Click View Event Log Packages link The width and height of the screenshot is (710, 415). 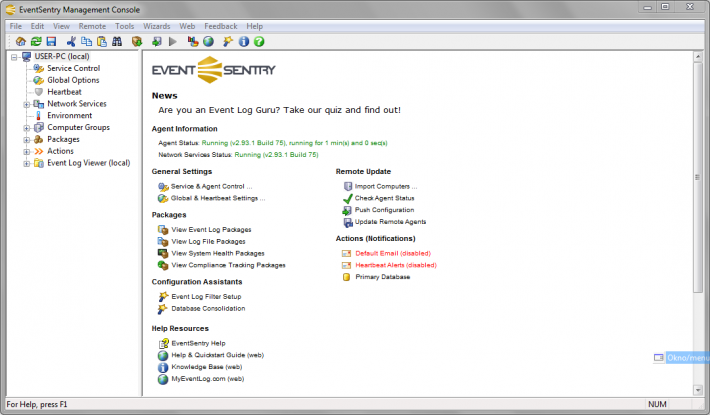[211, 230]
